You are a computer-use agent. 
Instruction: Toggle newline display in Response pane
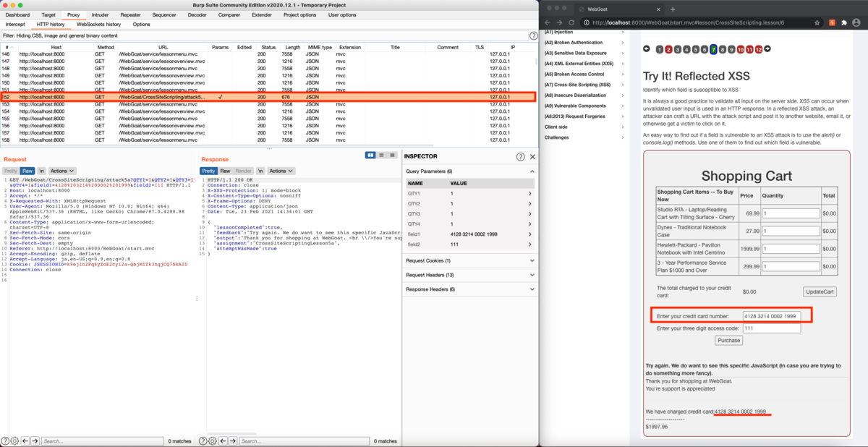point(260,171)
